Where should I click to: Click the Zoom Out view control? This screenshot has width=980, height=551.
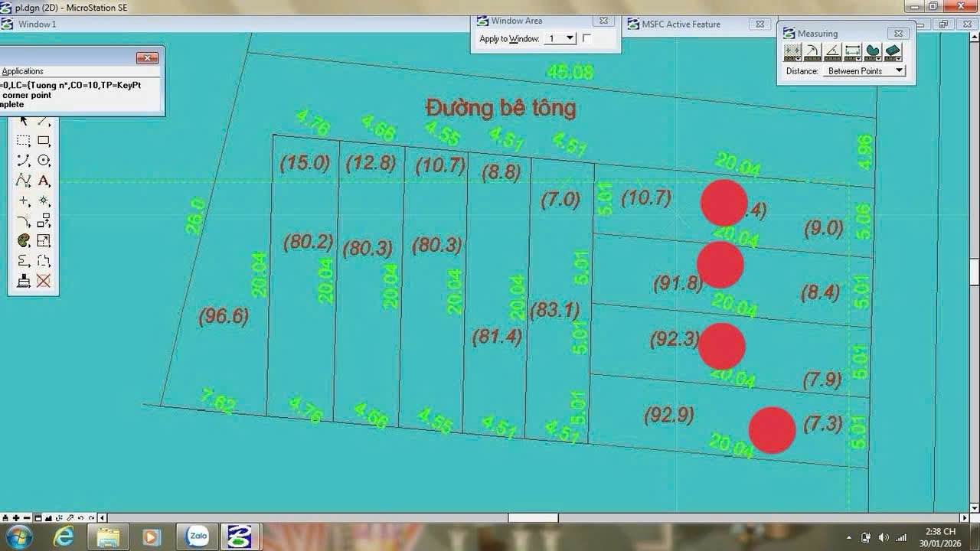27,518
